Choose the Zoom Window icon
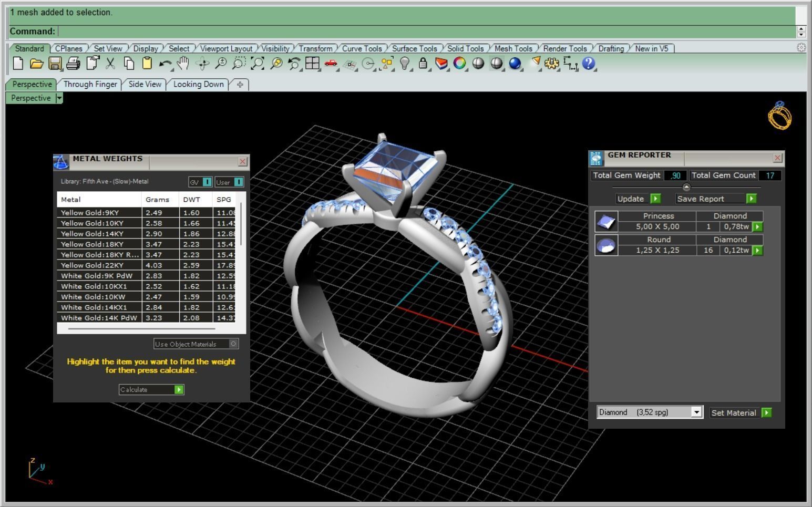This screenshot has width=812, height=507. 239,64
